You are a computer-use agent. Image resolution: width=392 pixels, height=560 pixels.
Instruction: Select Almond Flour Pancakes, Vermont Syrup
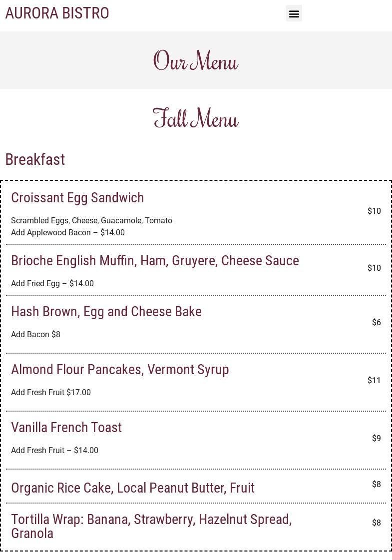(120, 369)
